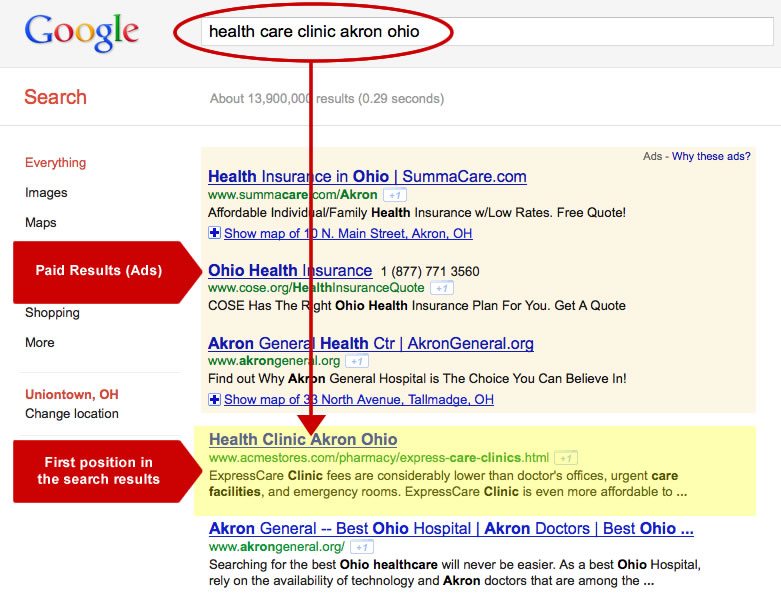This screenshot has width=781, height=603.
Task: Select Images search filter
Action: coord(46,192)
